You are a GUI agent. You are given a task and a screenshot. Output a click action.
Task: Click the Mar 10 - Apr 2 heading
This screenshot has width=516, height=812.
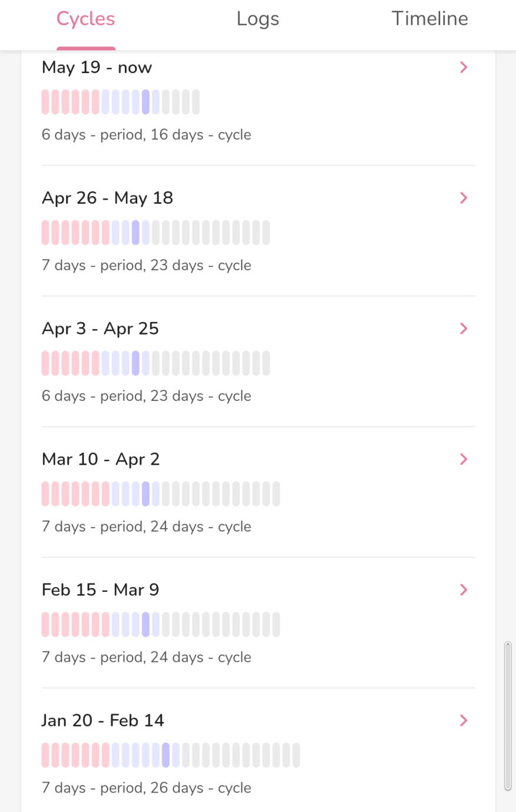tap(101, 459)
